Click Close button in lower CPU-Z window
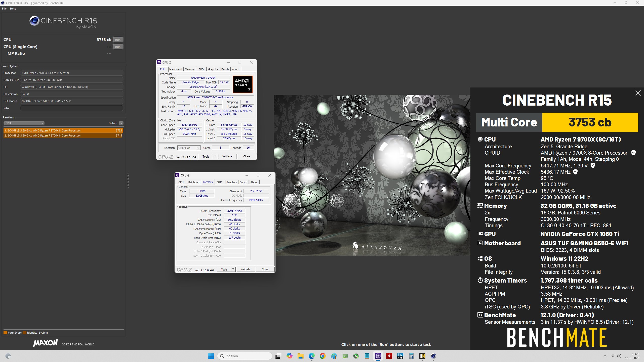644x362 pixels. pos(265,269)
